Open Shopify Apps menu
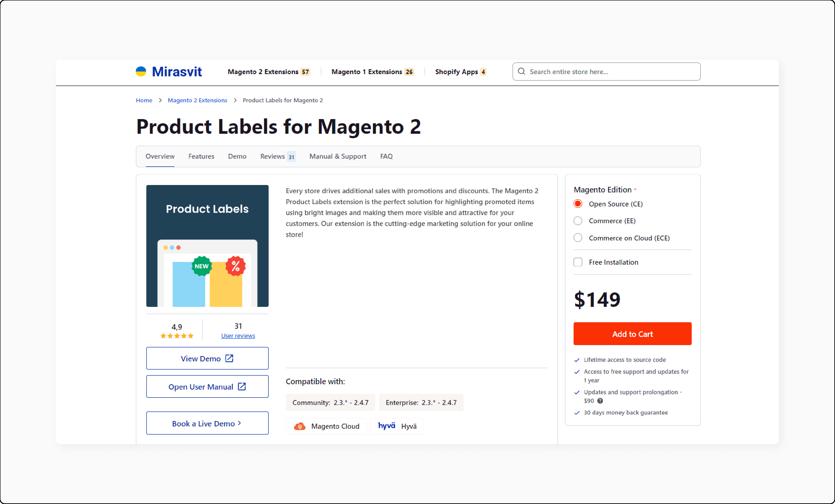835x504 pixels. (x=461, y=72)
